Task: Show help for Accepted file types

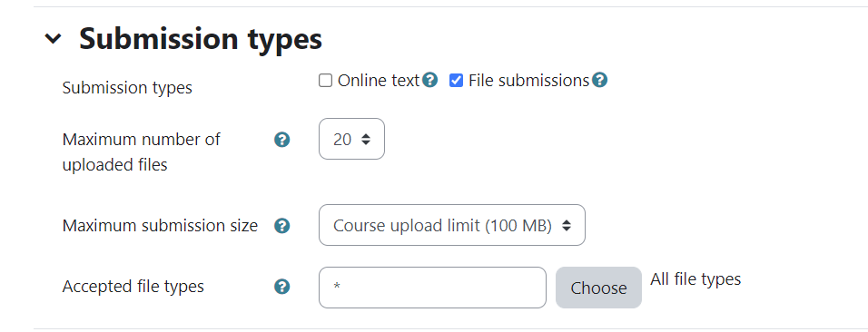Action: [x=282, y=287]
